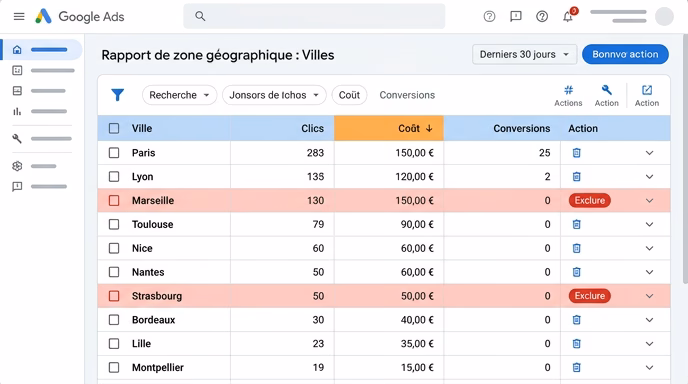The width and height of the screenshot is (688, 384).
Task: Click Exclure button in Marseille row
Action: click(x=590, y=201)
